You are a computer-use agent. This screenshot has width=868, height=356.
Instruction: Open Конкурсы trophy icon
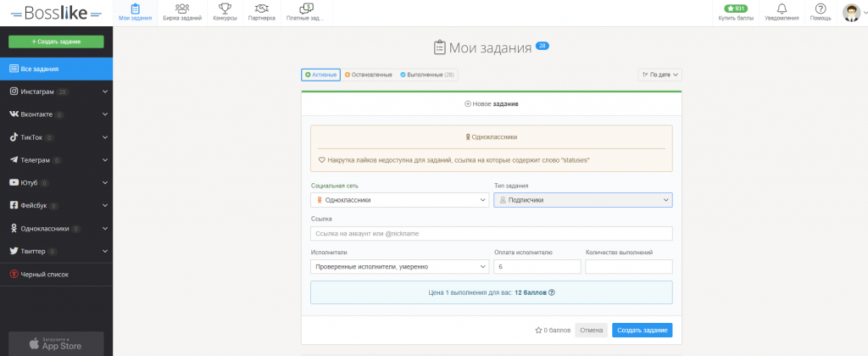click(x=225, y=8)
